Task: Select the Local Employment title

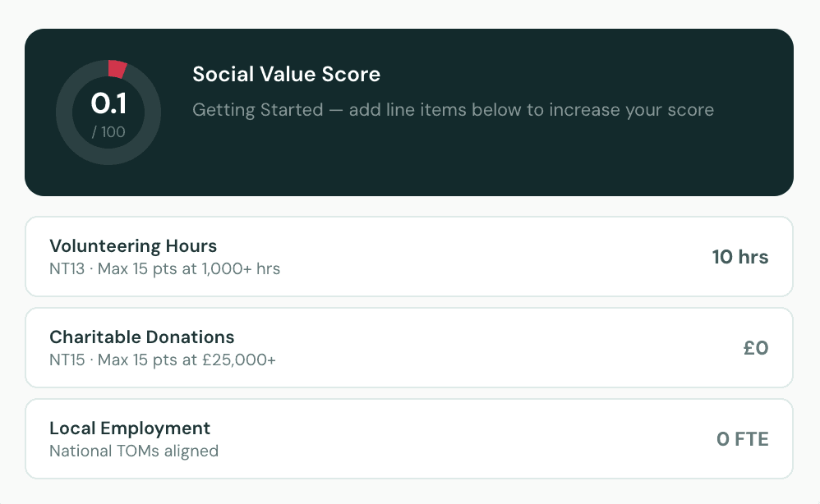Action: [130, 428]
